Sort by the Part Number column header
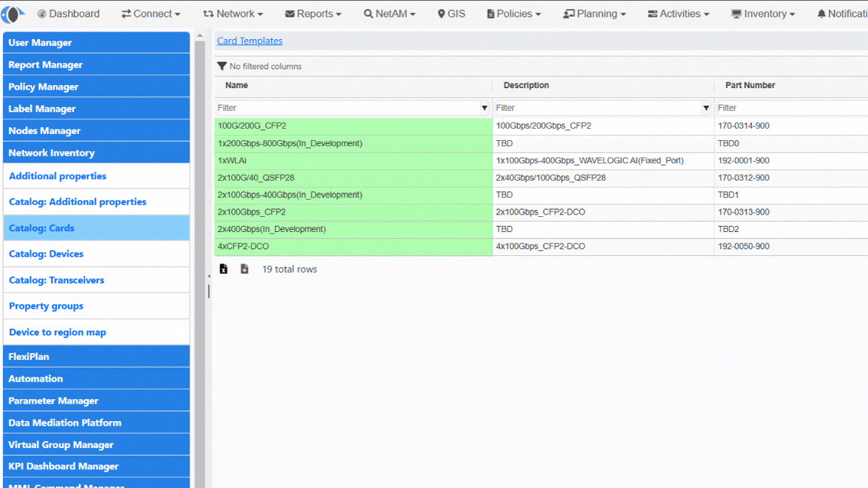 click(x=750, y=85)
